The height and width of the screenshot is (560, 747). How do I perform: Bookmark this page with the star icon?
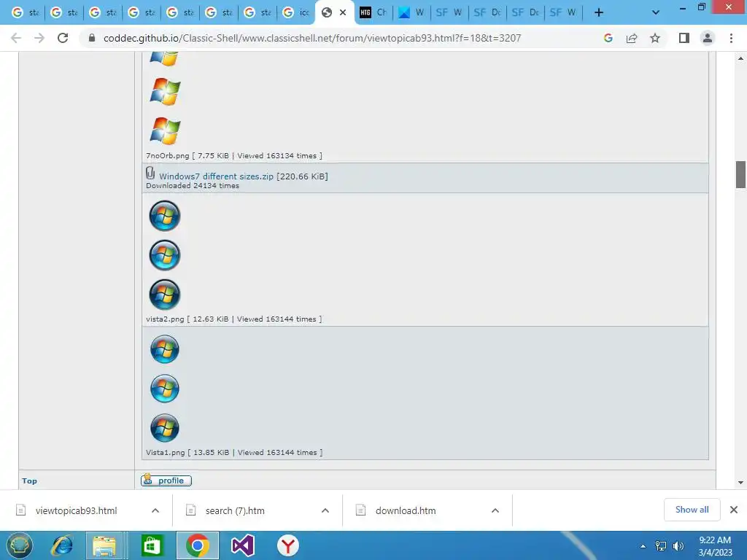tap(655, 38)
